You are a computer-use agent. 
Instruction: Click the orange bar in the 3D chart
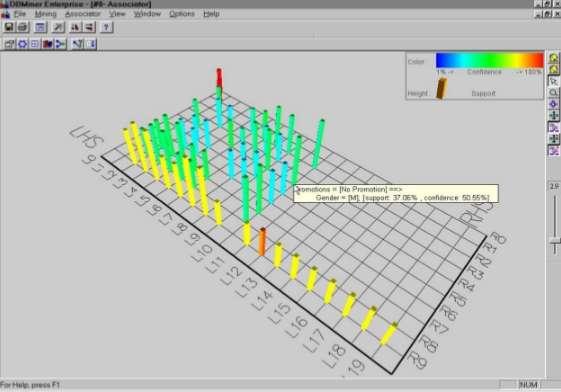click(x=262, y=241)
